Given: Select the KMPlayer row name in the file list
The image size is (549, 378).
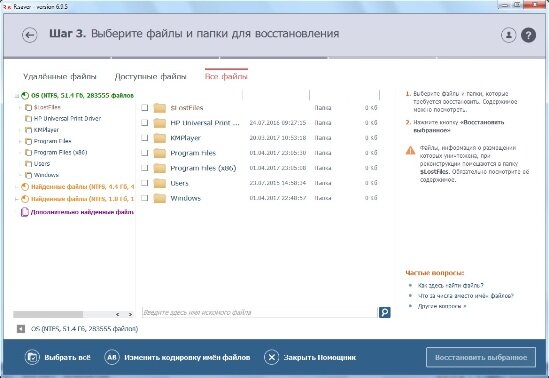Looking at the screenshot, I should click(185, 138).
